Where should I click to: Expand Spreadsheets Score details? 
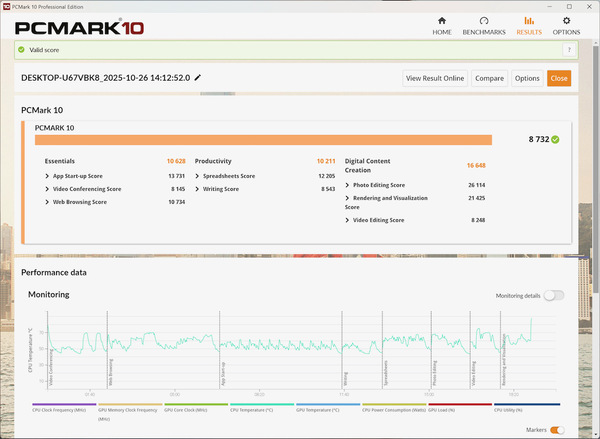point(197,176)
